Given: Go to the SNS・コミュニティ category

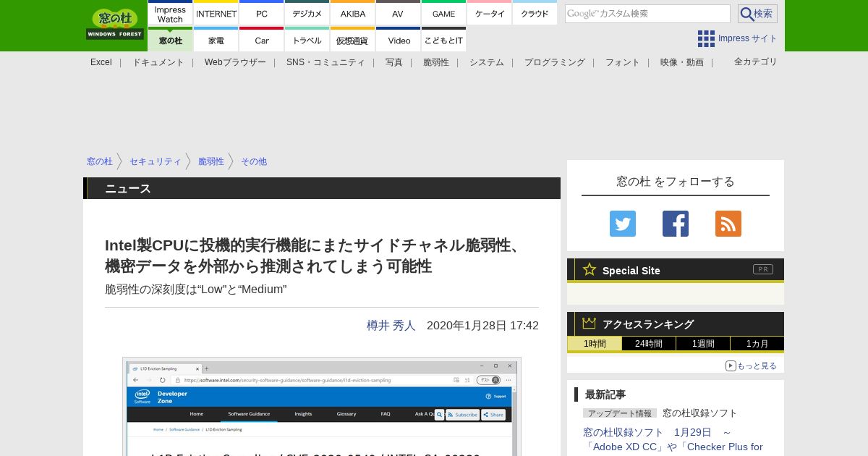Looking at the screenshot, I should coord(325,62).
